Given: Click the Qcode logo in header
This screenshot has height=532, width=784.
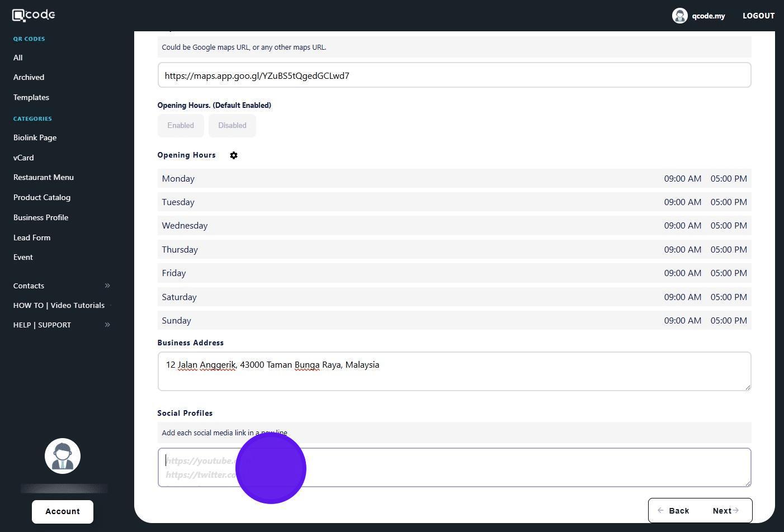Looking at the screenshot, I should pos(34,15).
